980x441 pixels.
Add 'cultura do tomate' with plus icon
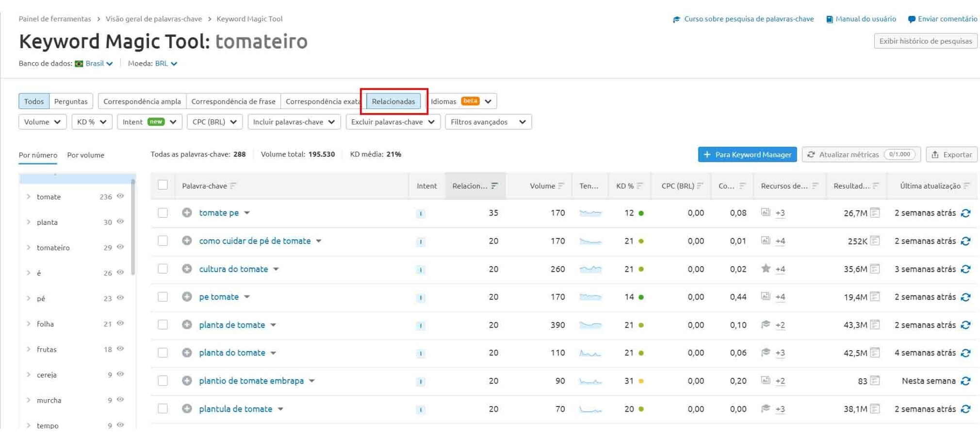187,269
